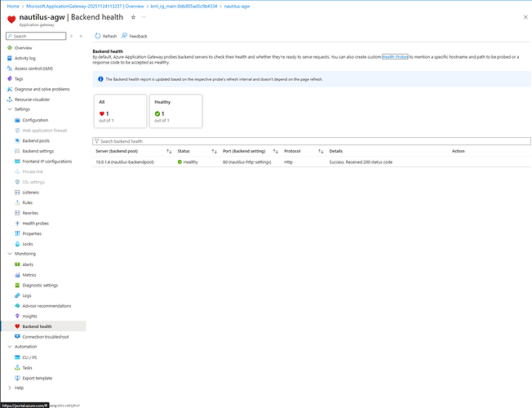Click the Refresh icon in toolbar
The image size is (532, 408).
[x=98, y=36]
